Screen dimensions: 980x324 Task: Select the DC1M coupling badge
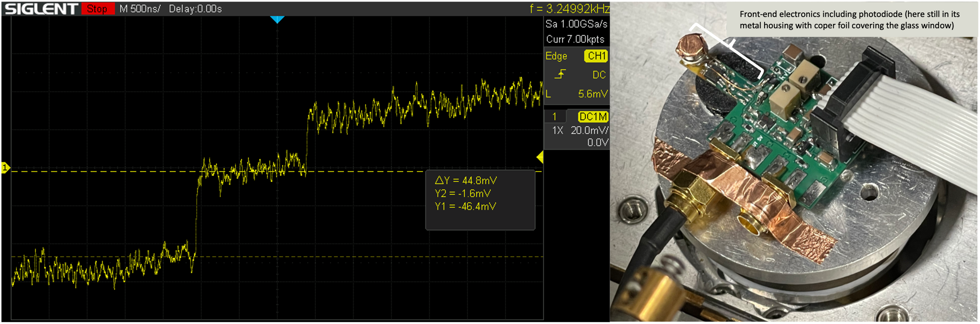tap(593, 117)
